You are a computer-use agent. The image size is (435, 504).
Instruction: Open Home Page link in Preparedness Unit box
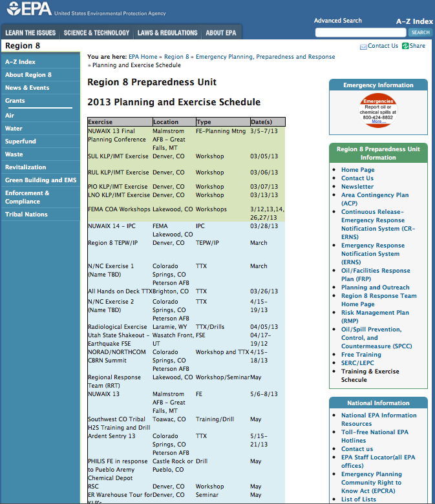pos(358,170)
